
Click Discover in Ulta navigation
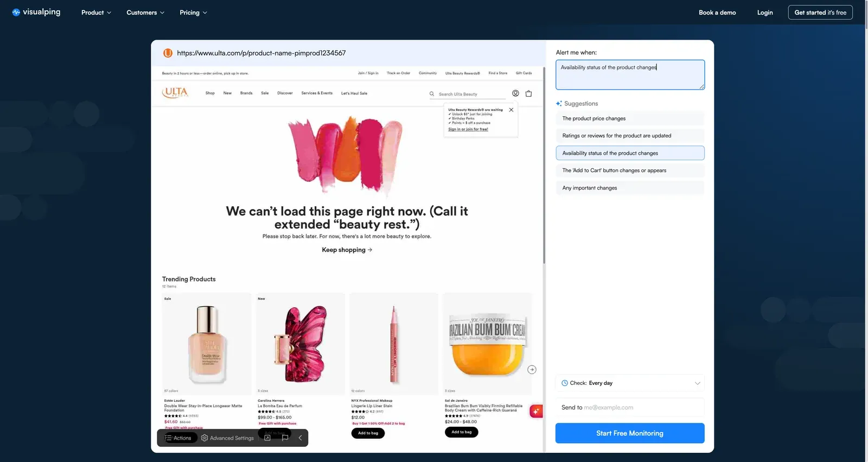(x=285, y=93)
